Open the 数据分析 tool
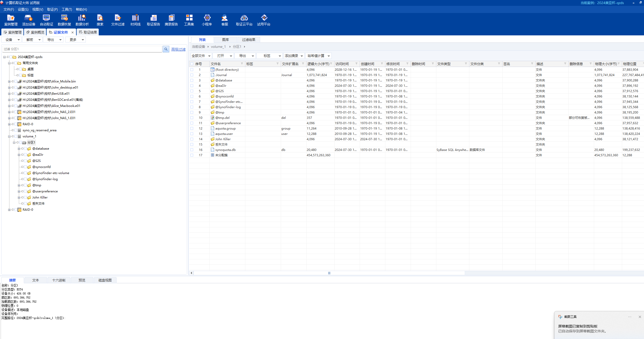Image resolution: width=644 pixels, height=339 pixels. [x=82, y=20]
